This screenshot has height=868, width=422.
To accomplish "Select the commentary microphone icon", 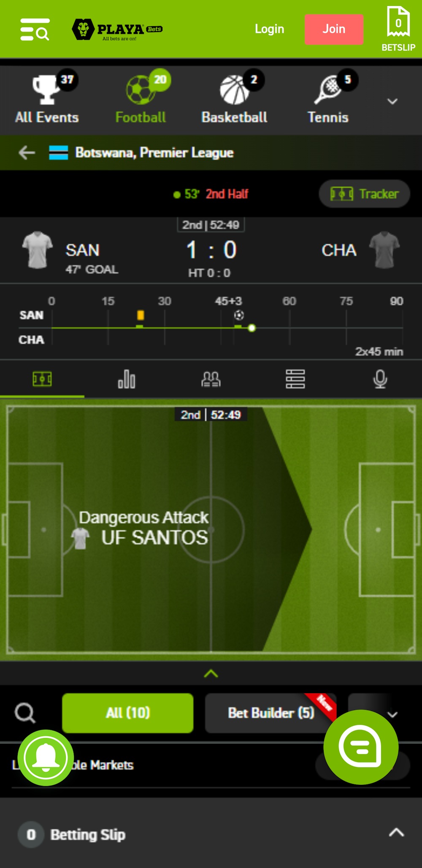I will click(379, 379).
